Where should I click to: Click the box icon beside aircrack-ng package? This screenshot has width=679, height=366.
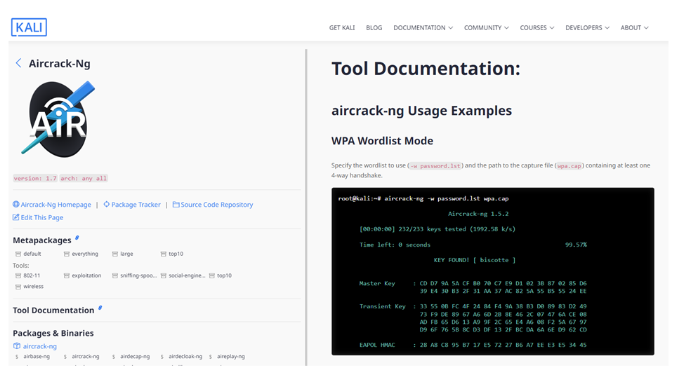tap(16, 346)
